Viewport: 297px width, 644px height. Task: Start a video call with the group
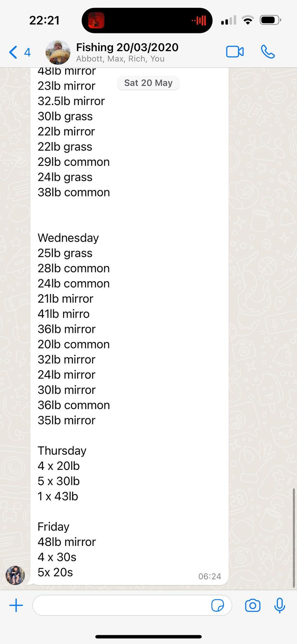click(x=235, y=52)
